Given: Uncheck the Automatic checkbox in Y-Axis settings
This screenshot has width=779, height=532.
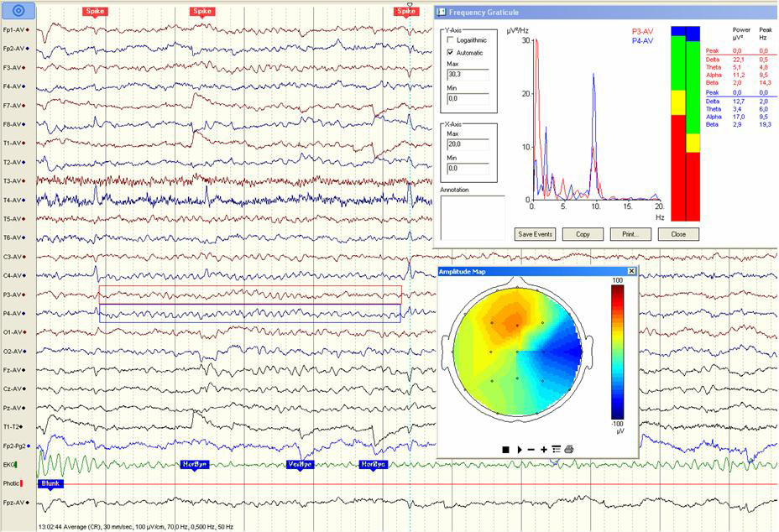Looking at the screenshot, I should pos(450,51).
